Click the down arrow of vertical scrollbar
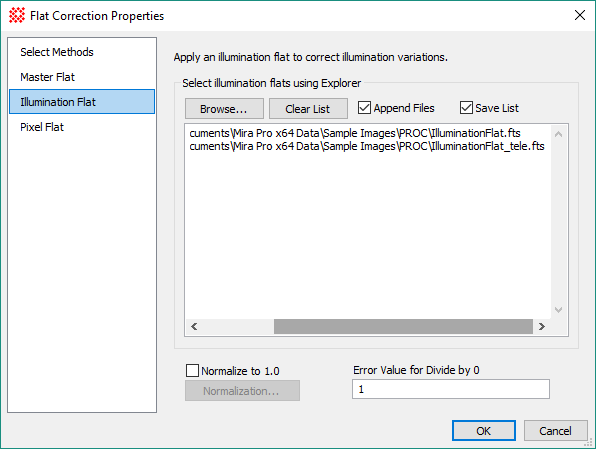Screen dimensions: 596x449 [x=558, y=309]
